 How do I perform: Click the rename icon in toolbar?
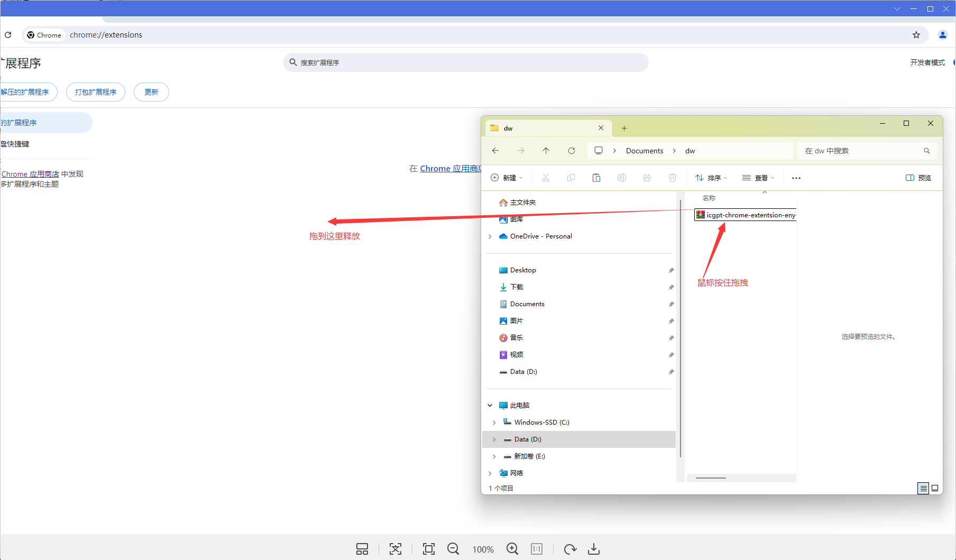pos(622,178)
